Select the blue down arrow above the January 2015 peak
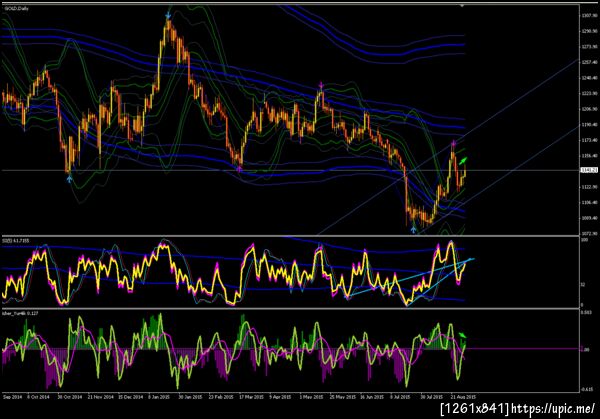This screenshot has height=419, width=600. click(x=168, y=15)
